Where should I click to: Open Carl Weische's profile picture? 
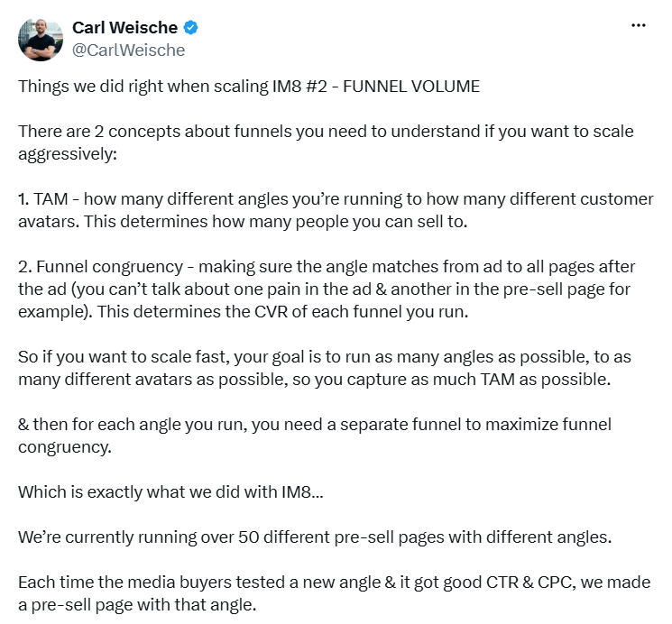(x=41, y=40)
